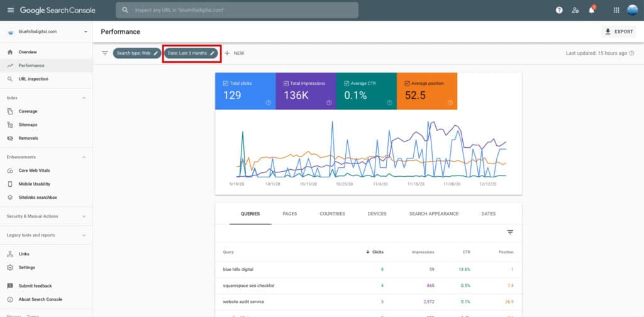Screen dimensions: 644x317
Task: Collapse the Enhancements section
Action: (x=84, y=157)
